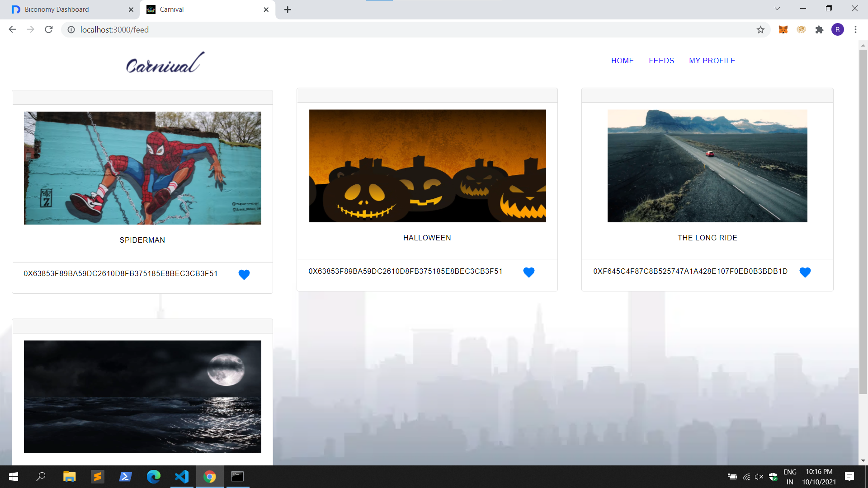Toggle heart on The Long Ride post
868x488 pixels.
[x=805, y=272]
